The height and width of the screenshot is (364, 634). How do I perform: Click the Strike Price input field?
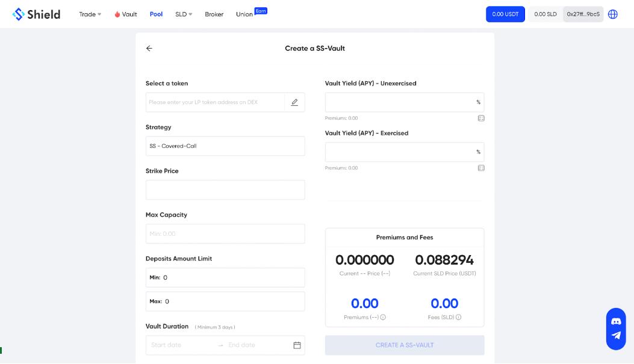pos(225,190)
